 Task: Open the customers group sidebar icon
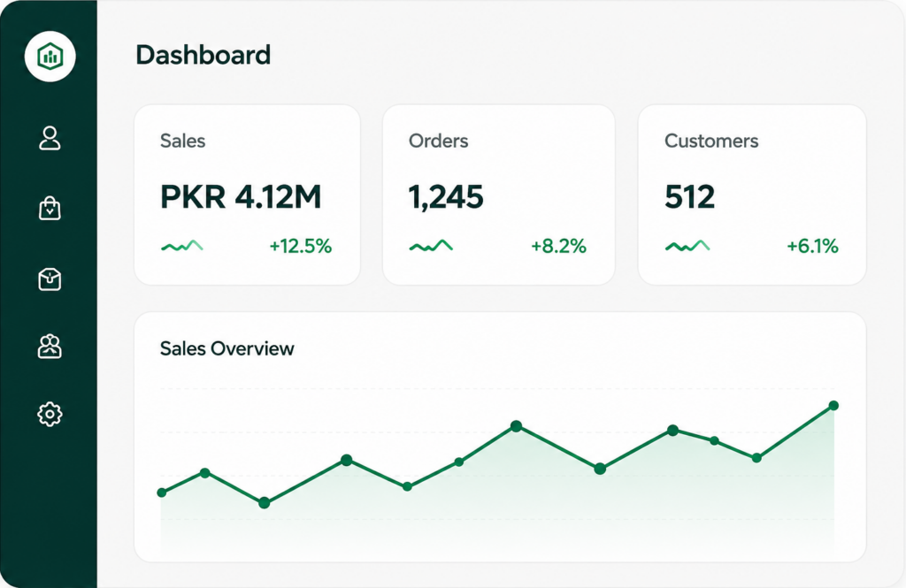(50, 347)
